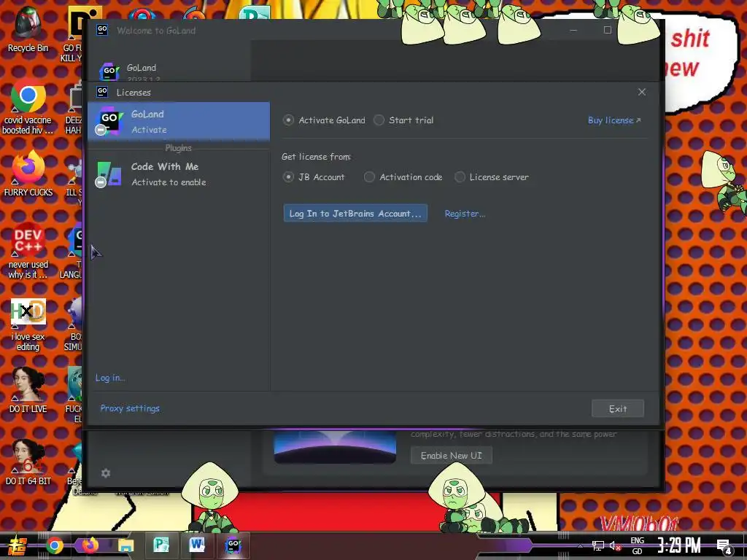Select Activation code license source
This screenshot has height=560, width=747.
point(369,177)
